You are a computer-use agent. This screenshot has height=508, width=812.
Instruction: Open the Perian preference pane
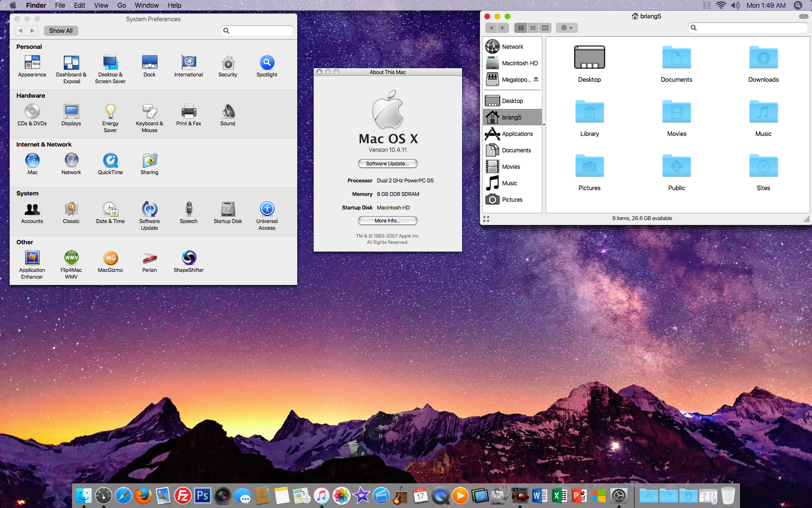tap(149, 262)
